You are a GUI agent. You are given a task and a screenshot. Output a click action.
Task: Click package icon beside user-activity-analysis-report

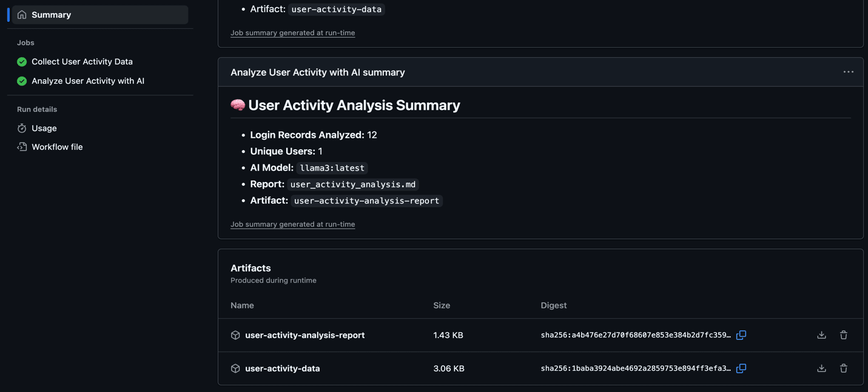[235, 335]
